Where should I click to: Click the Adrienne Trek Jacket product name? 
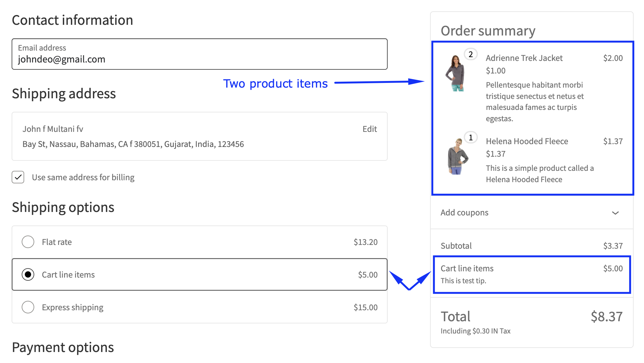coord(524,58)
